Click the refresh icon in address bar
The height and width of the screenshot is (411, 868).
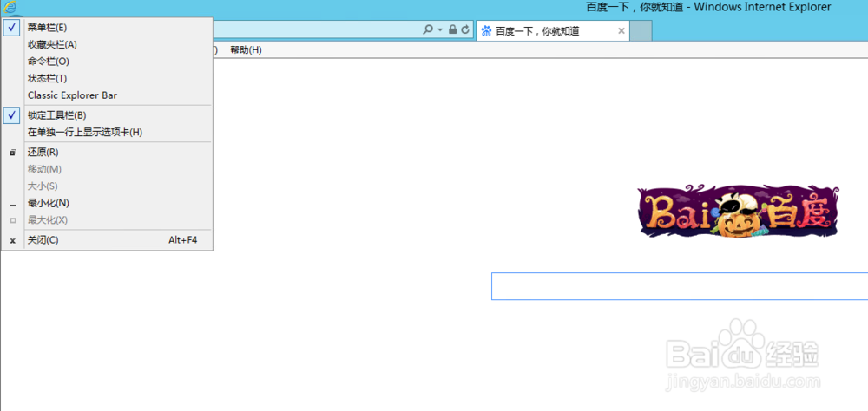click(x=465, y=29)
